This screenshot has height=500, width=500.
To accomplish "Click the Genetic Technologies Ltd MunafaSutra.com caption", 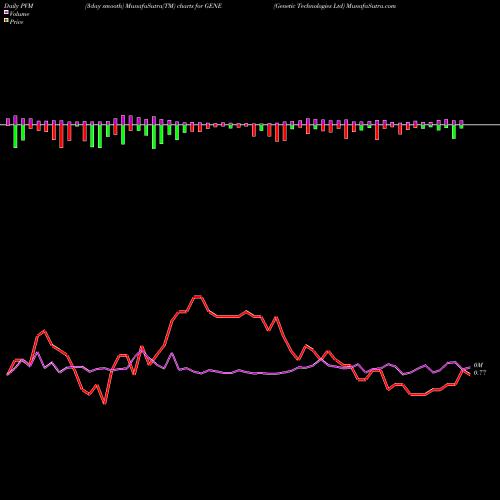I will (335, 6).
